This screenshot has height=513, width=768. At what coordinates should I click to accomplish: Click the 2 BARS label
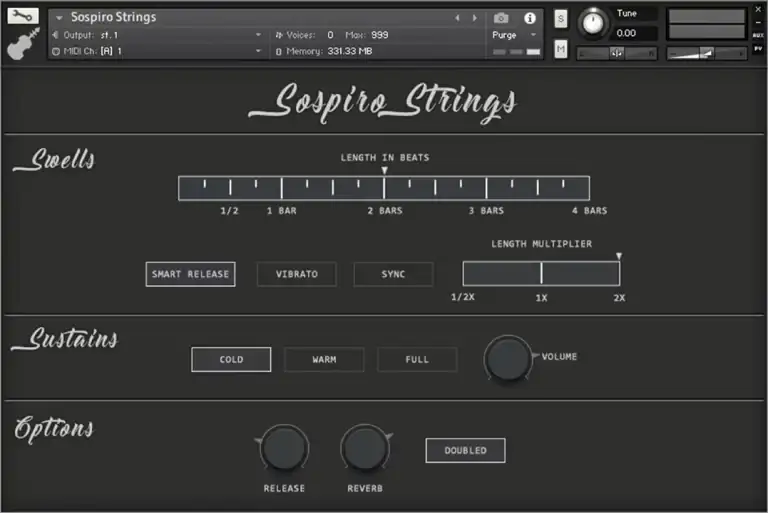pos(385,211)
